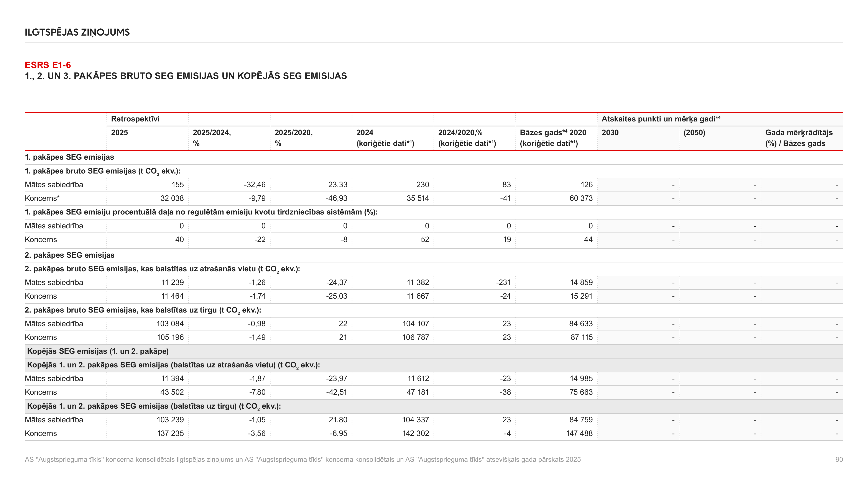This screenshot has height=488, width=868.
Task: Click the value 35 514
Action: point(418,198)
